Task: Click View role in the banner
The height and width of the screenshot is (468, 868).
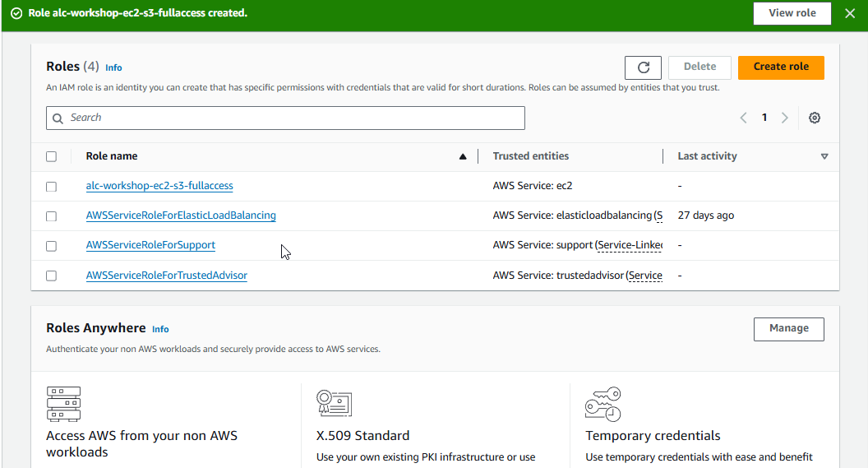Action: (792, 13)
